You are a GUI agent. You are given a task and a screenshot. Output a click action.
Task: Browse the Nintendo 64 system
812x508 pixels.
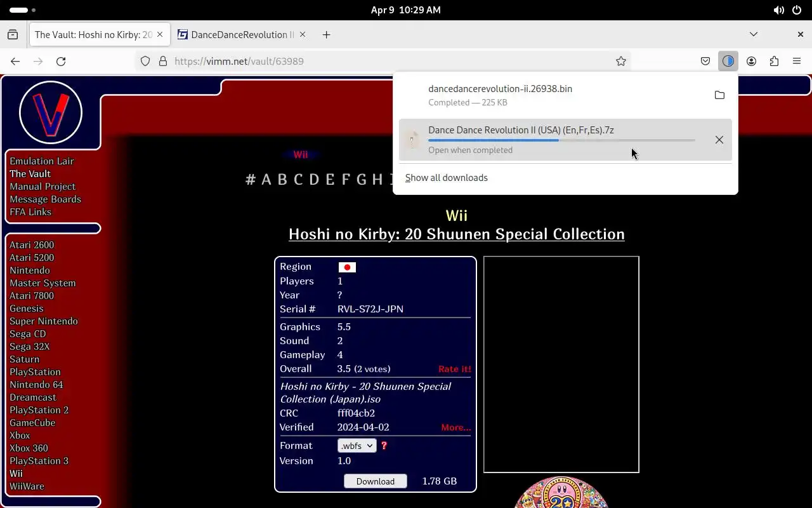coord(36,385)
